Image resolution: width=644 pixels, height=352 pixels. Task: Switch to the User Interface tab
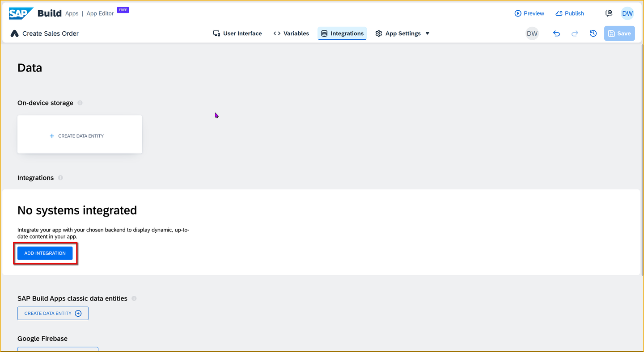pyautogui.click(x=237, y=34)
